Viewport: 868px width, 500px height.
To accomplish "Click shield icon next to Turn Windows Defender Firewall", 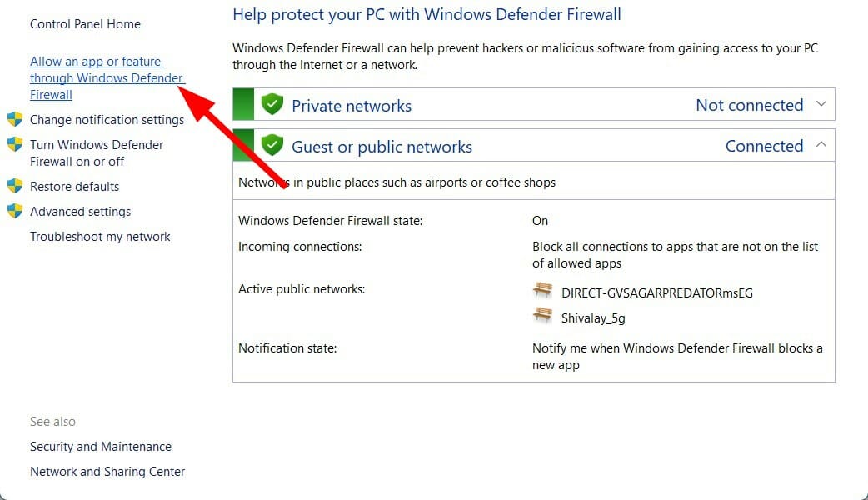I will 15,144.
